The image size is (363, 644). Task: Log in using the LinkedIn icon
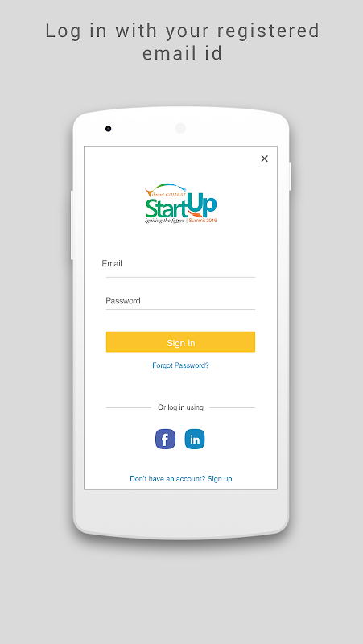[x=195, y=439]
